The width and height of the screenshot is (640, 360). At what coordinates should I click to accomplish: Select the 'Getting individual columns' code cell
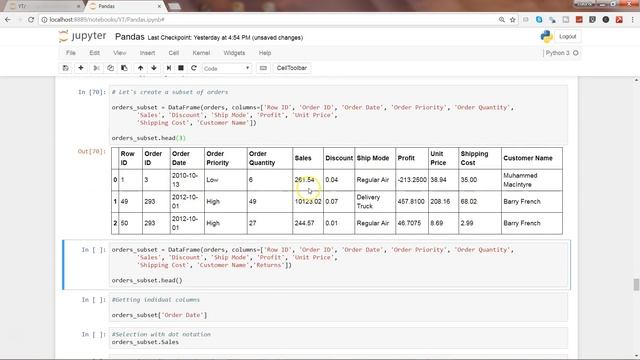click(339, 307)
